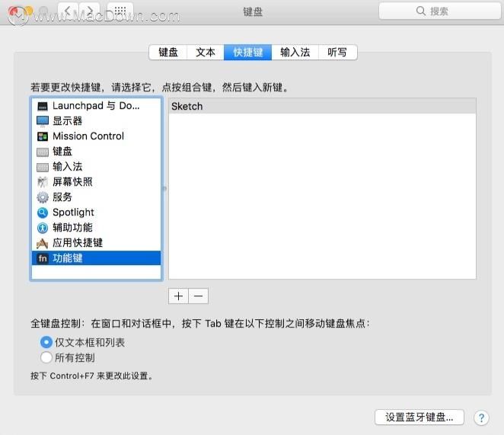The height and width of the screenshot is (435, 504).
Task: Click the 服务 gear icon
Action: pyautogui.click(x=43, y=197)
